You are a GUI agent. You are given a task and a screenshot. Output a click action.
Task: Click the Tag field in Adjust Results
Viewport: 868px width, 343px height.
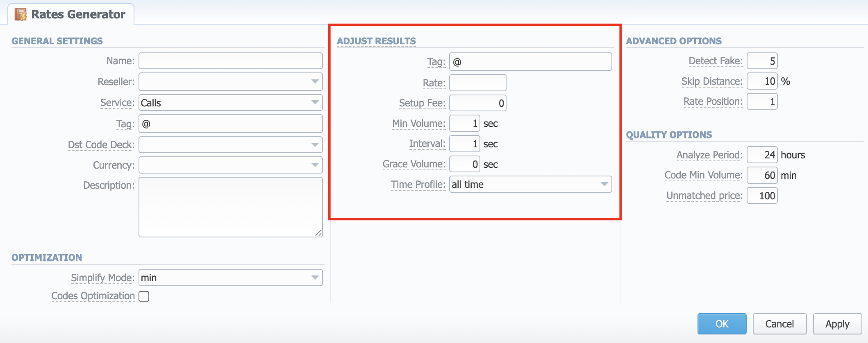(x=531, y=62)
